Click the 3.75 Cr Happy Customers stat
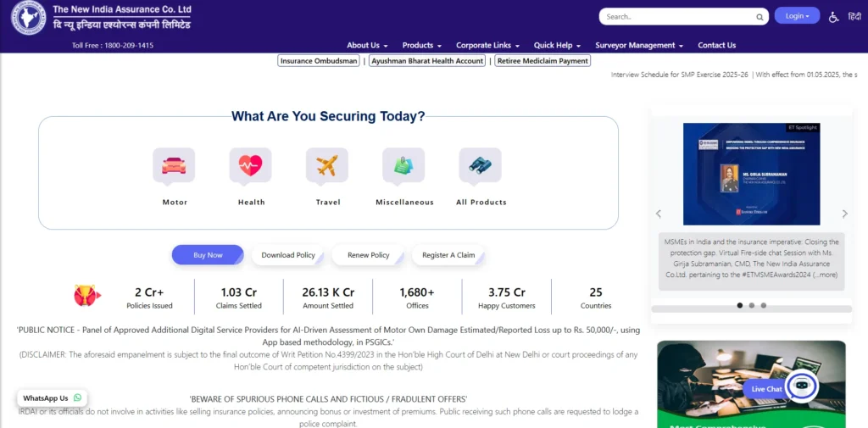 [507, 297]
